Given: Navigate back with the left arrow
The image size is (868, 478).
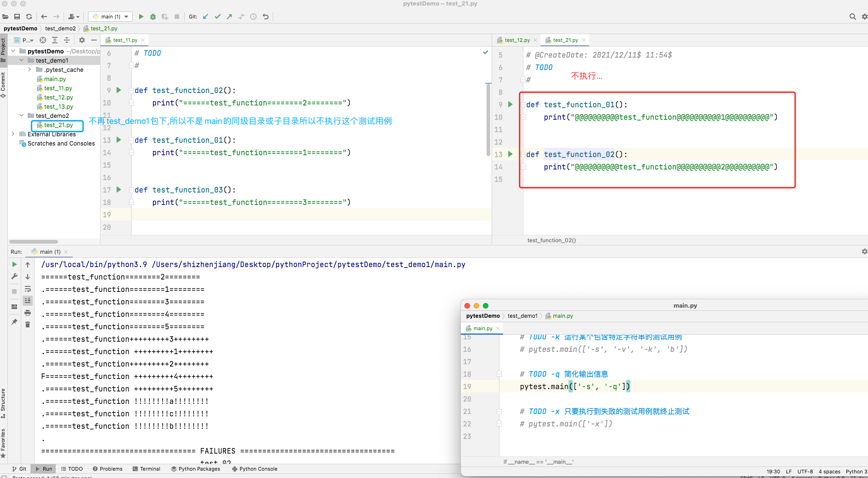Looking at the screenshot, I should [x=44, y=17].
